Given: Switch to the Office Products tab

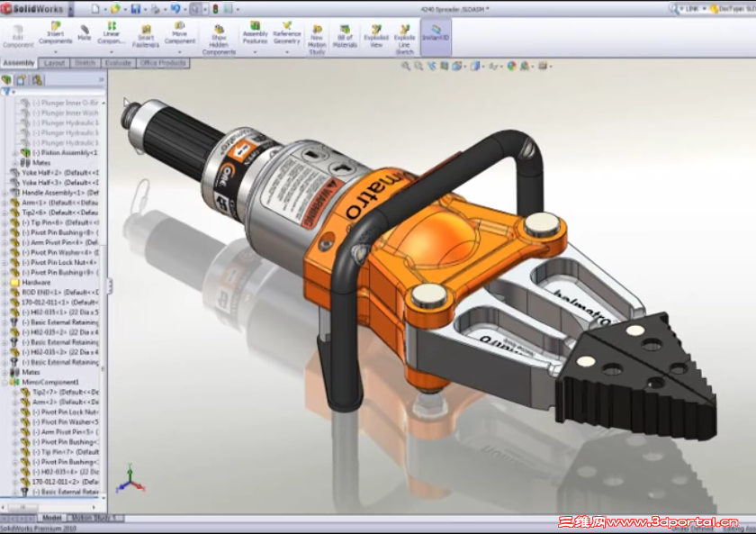Looking at the screenshot, I should (163, 63).
